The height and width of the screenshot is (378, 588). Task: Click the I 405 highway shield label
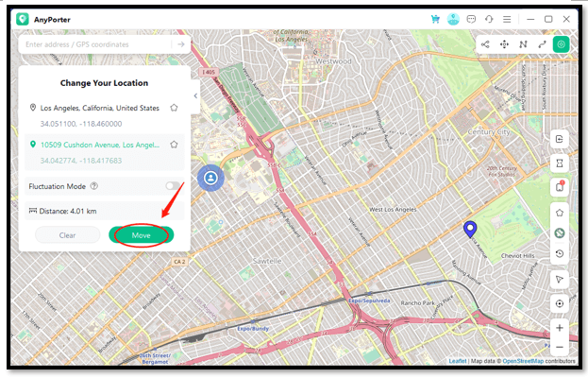tap(209, 72)
